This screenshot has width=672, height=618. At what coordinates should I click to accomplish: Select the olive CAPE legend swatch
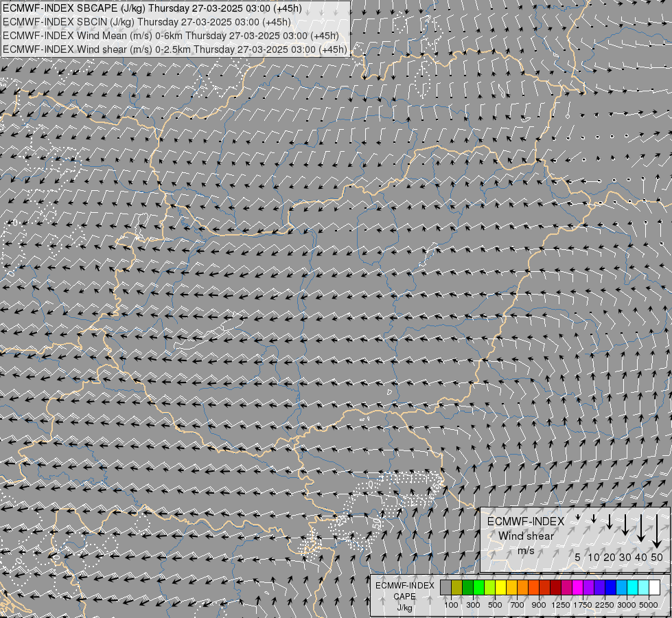(457, 587)
